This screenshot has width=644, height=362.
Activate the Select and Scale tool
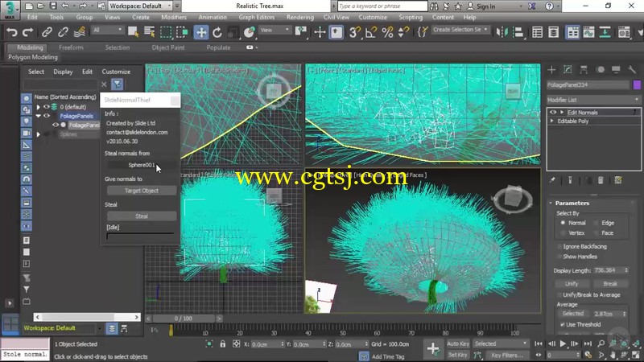click(233, 32)
